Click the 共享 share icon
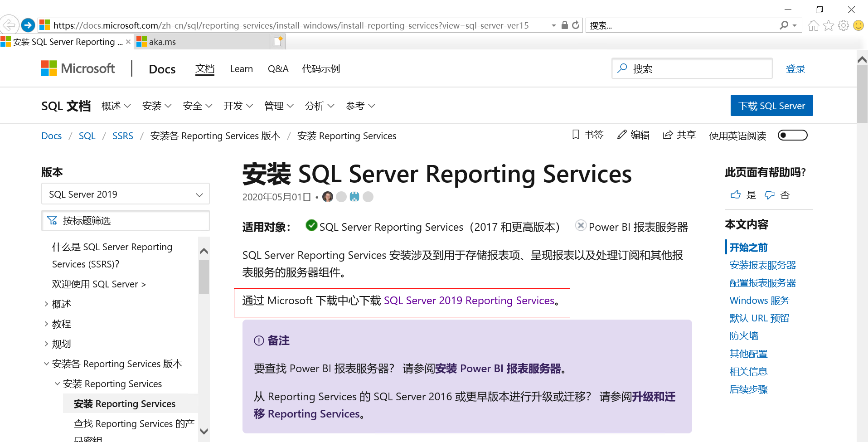 (668, 135)
